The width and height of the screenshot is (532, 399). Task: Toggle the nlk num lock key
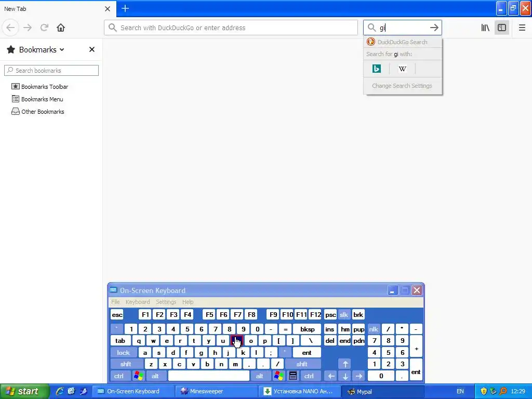point(374,329)
